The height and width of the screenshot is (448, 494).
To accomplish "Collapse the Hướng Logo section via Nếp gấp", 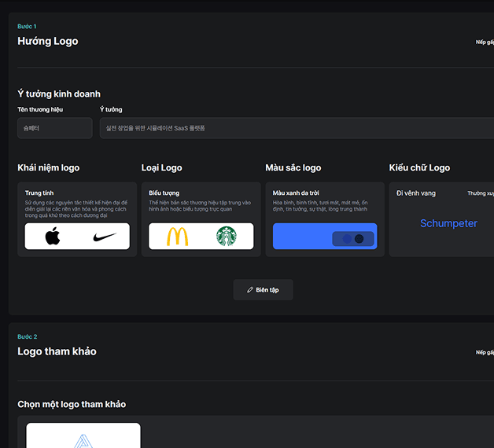I will 485,42.
